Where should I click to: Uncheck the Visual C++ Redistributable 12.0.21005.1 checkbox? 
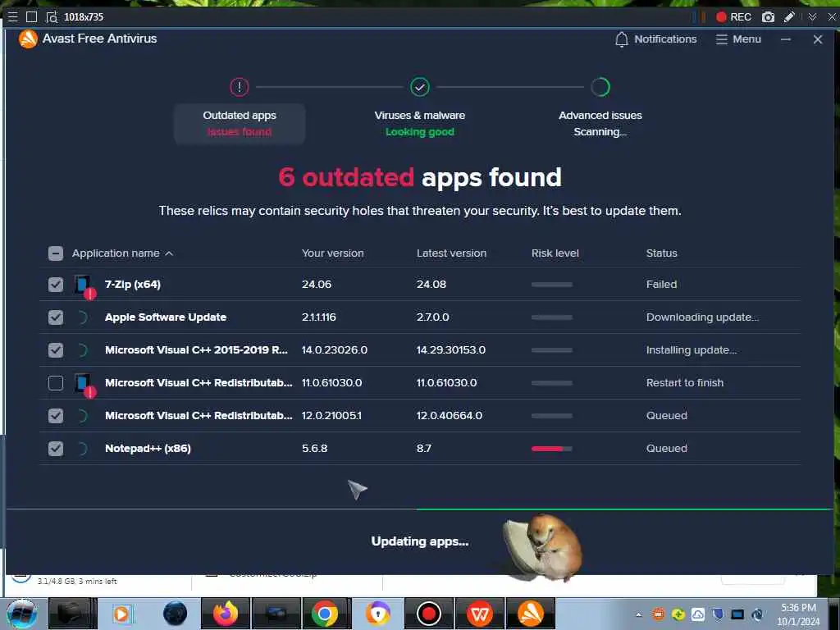[56, 416]
